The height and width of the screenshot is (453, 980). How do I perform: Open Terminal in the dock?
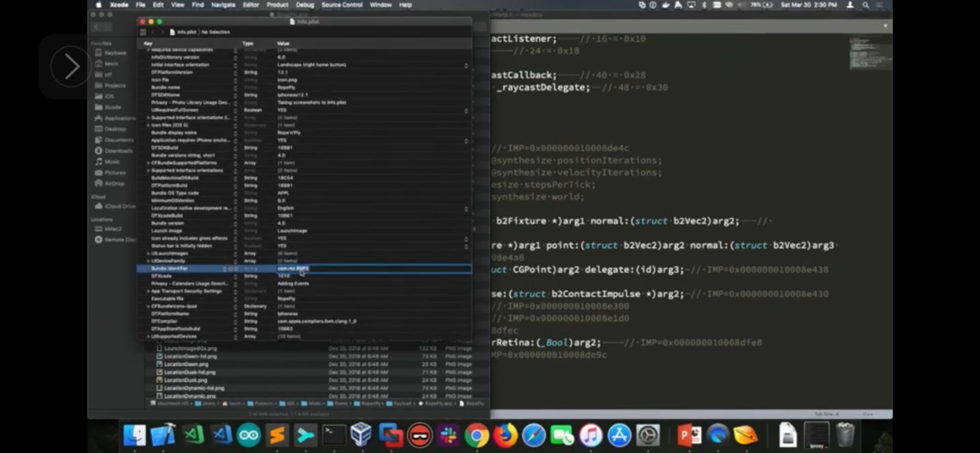334,435
